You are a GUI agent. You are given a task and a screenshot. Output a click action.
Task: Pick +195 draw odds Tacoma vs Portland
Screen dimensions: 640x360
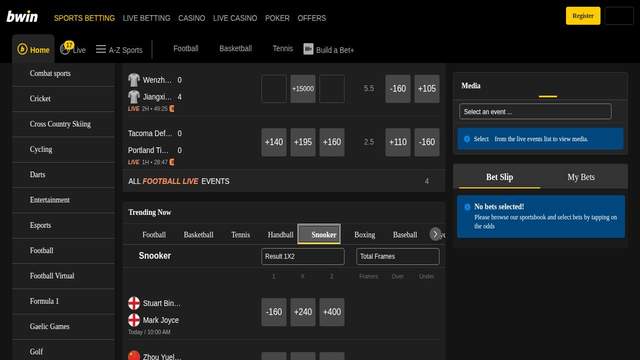tap(303, 142)
